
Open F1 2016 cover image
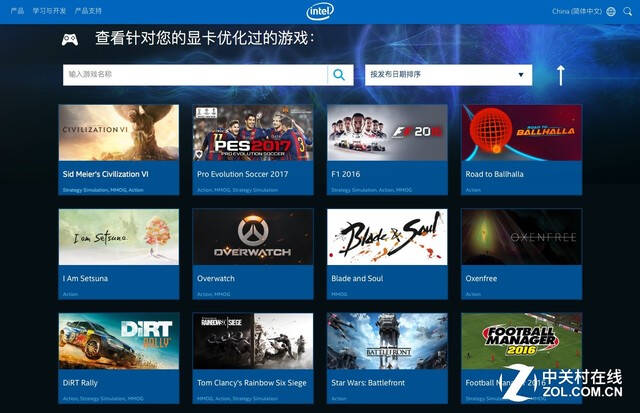coord(387,133)
